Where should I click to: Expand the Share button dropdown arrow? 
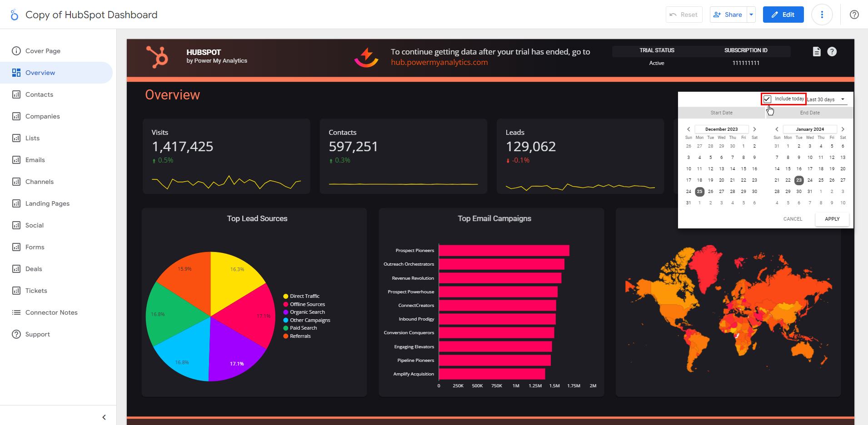coord(751,15)
